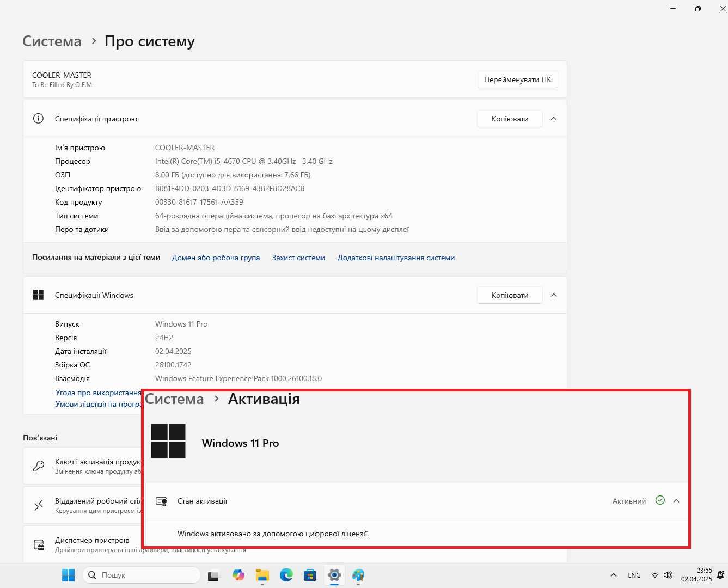Viewport: 728px width, 588px height.
Task: Open Paint from the taskbar
Action: (358, 575)
